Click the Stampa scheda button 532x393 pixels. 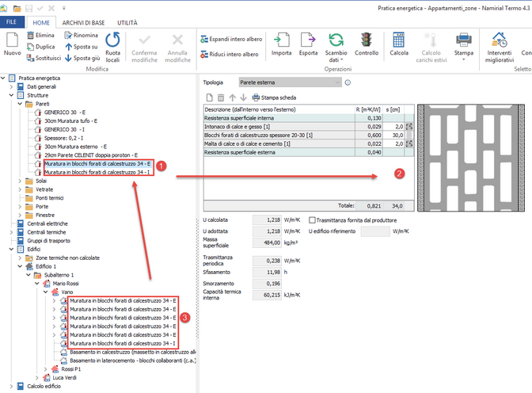(x=274, y=97)
